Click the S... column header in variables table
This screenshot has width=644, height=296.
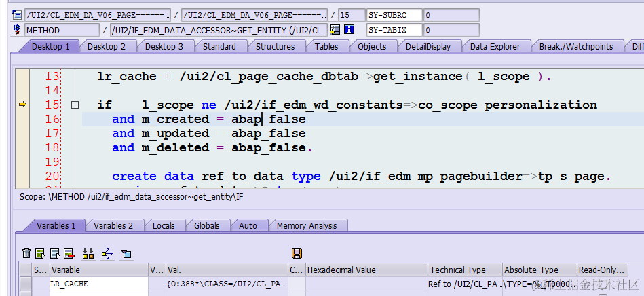pos(41,270)
